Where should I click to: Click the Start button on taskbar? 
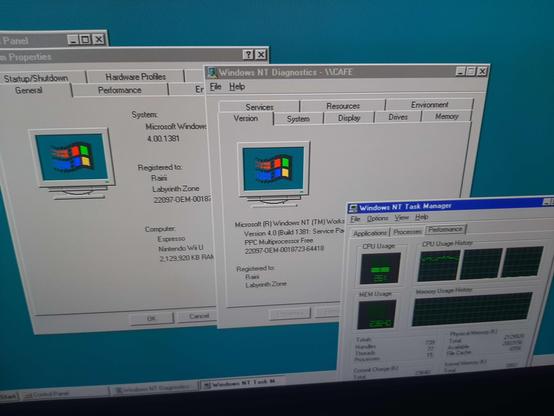9,396
